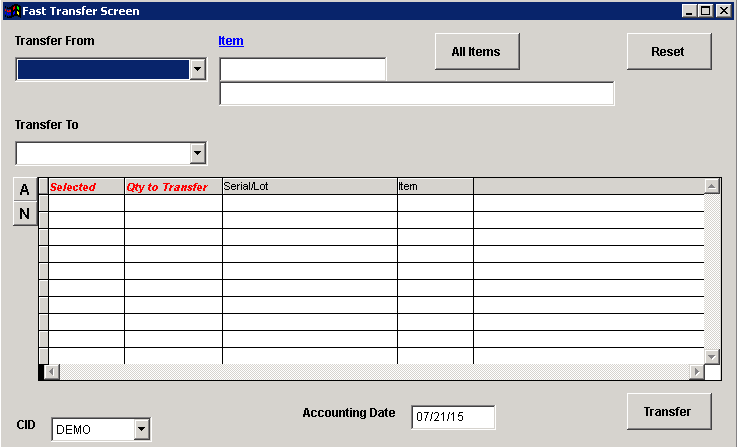Click the Fast Transfer Screen title bar icon
The height and width of the screenshot is (447, 737).
point(12,11)
